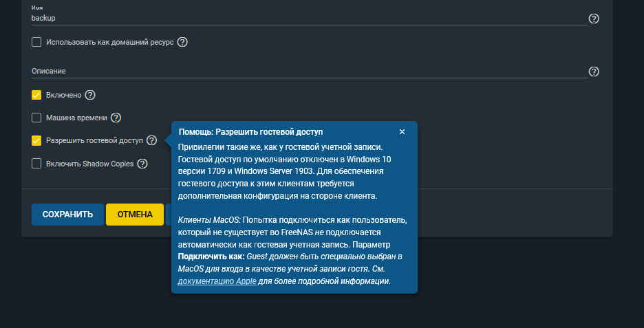This screenshot has height=328, width=644.
Task: Show help next to Включено
Action: (x=90, y=95)
